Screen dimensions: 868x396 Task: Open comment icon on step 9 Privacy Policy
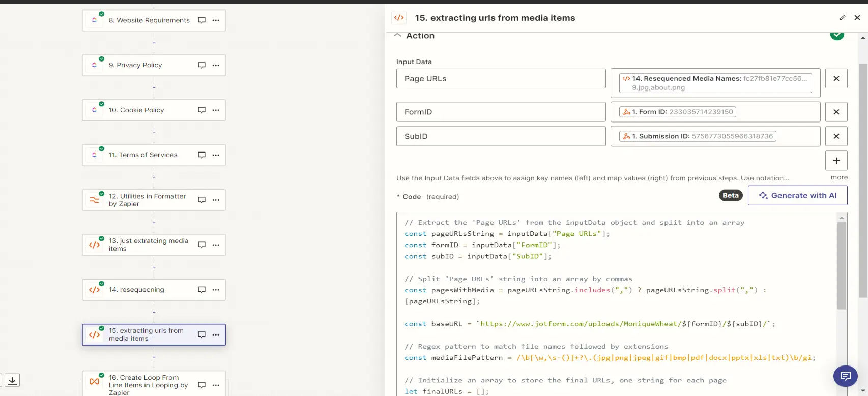(201, 65)
